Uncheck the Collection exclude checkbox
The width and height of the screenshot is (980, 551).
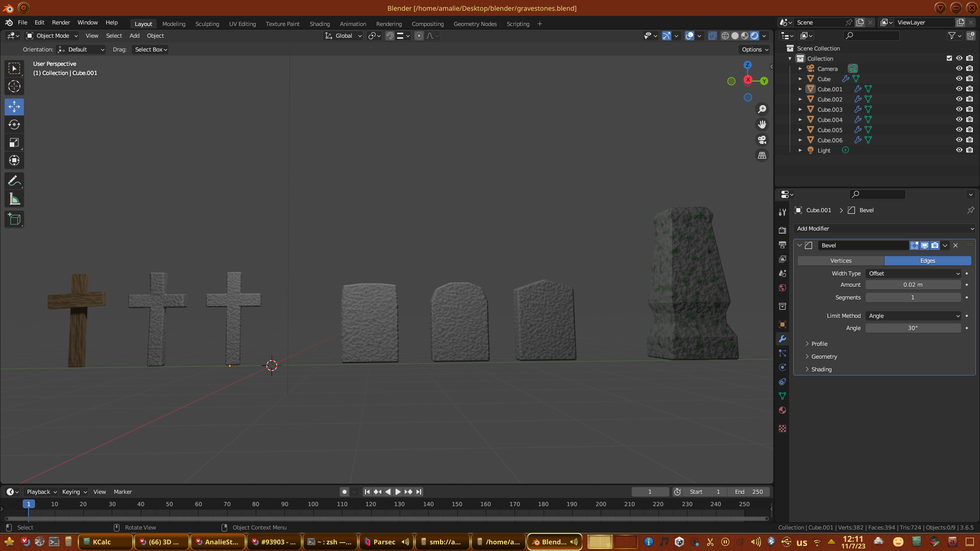949,58
